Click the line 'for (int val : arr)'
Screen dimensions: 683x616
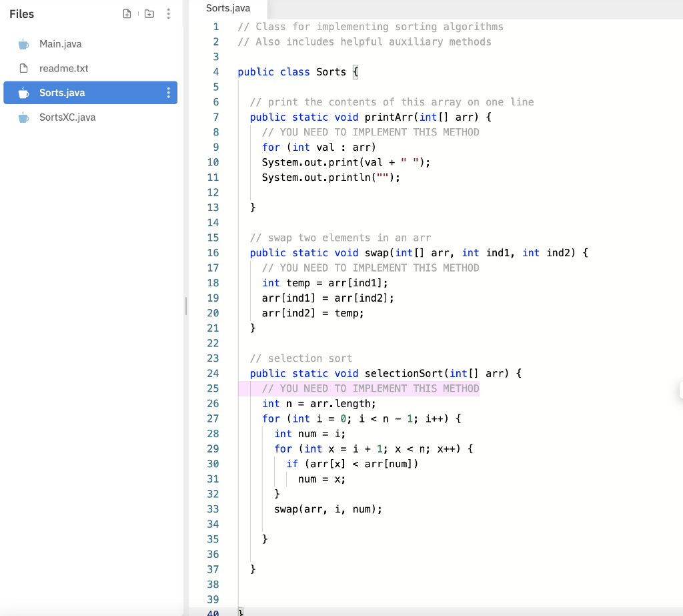tap(318, 147)
